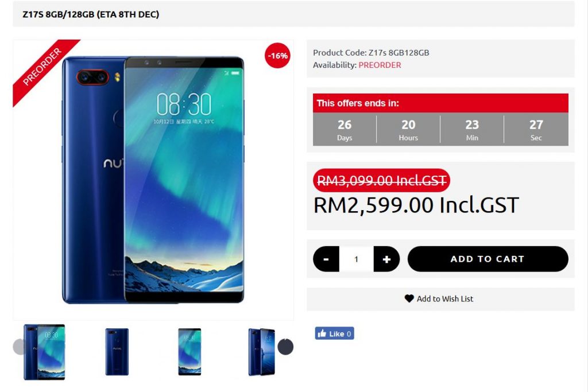Click the Like count zero
588x392 pixels.
click(x=349, y=333)
